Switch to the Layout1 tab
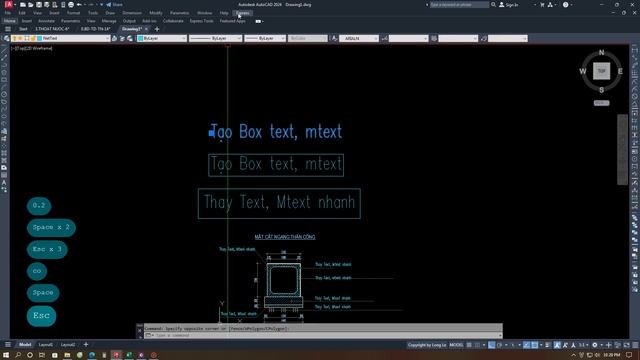640x360 pixels. 46,345
